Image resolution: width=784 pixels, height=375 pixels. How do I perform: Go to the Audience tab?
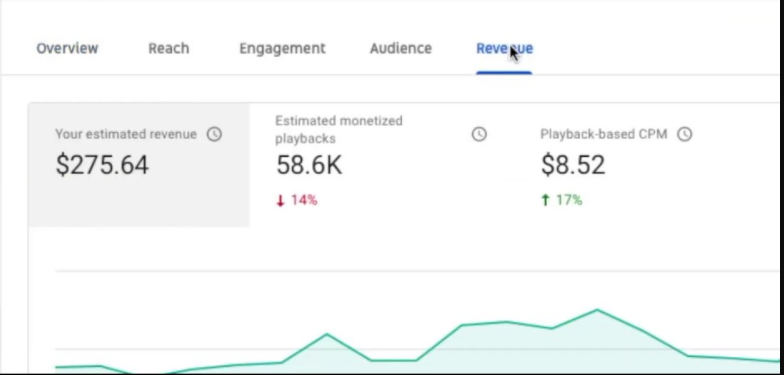(x=400, y=48)
